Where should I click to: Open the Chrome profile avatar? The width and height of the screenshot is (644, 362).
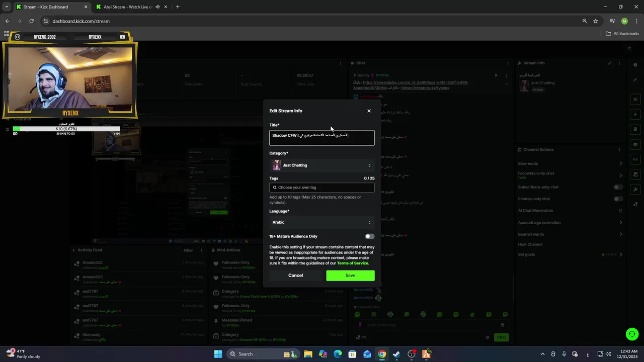coord(624,21)
